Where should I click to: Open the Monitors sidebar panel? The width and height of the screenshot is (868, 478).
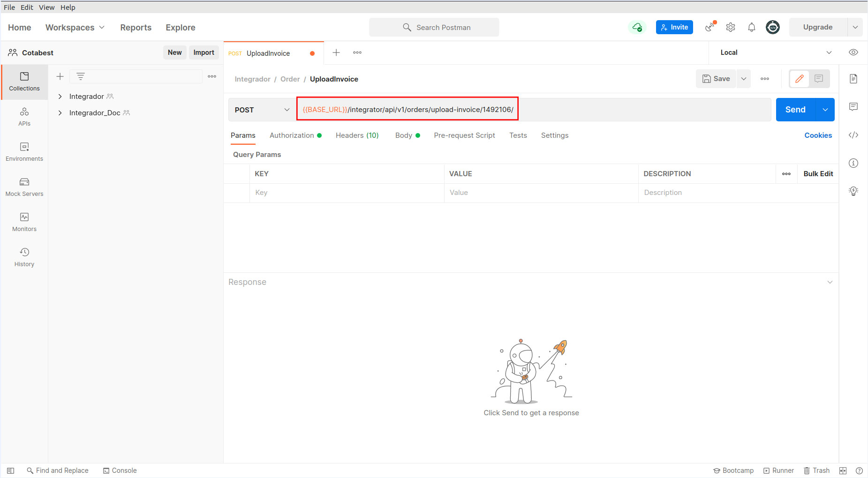[x=24, y=222]
